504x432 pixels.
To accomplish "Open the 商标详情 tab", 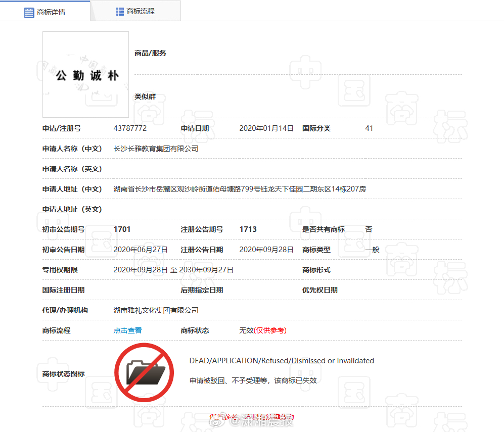I will click(45, 12).
